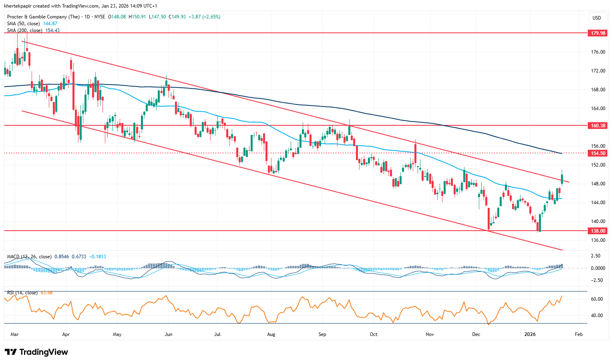Click the 2026 label on time axis
The width and height of the screenshot is (613, 364).
point(530,334)
